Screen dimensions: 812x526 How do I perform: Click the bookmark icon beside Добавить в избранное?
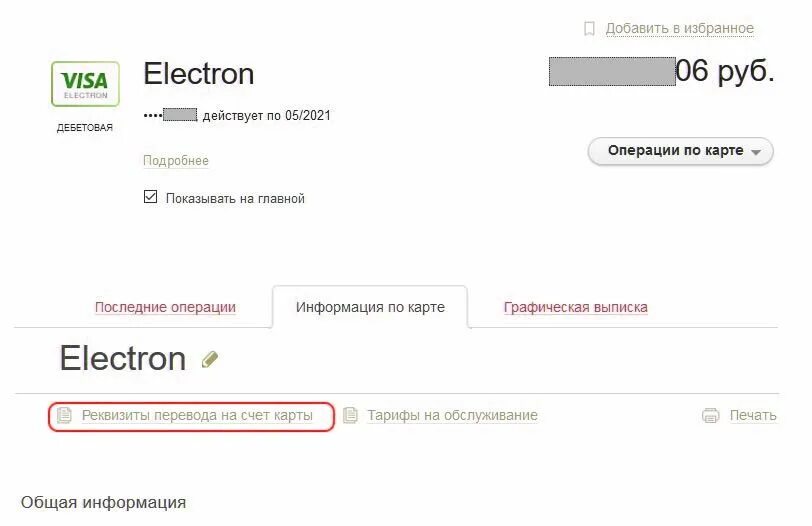pyautogui.click(x=589, y=28)
